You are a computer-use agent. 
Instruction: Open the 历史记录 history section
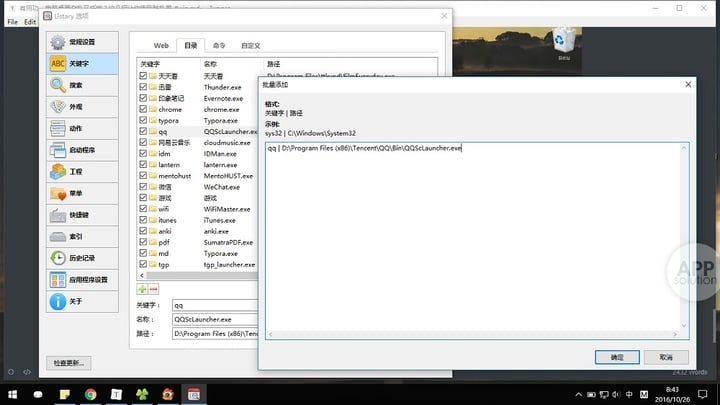pyautogui.click(x=82, y=258)
